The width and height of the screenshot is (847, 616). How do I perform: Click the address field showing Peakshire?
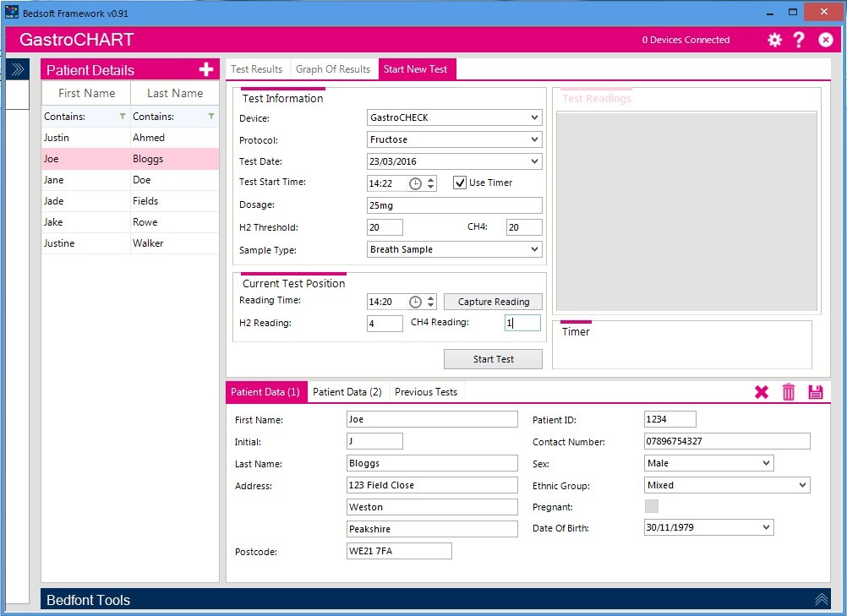click(432, 528)
